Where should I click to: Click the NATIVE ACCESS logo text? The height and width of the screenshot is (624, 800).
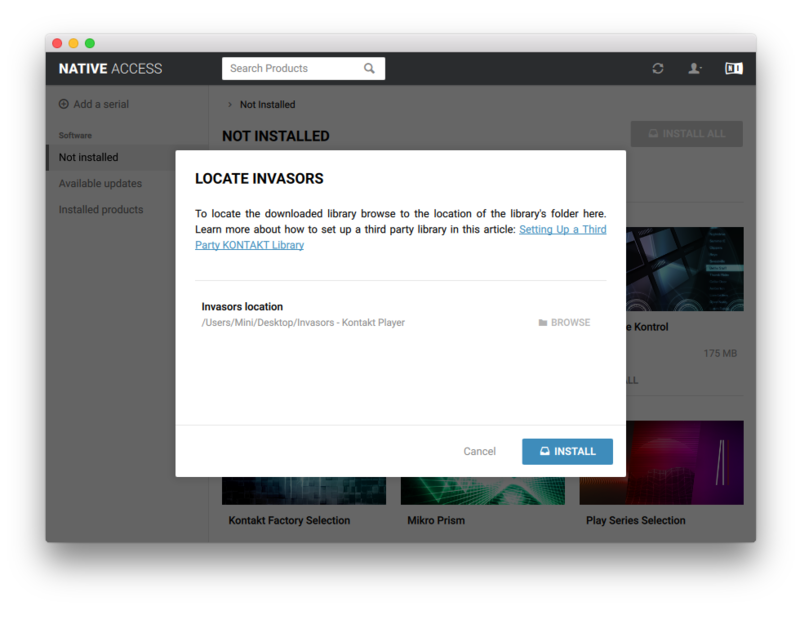pos(110,68)
